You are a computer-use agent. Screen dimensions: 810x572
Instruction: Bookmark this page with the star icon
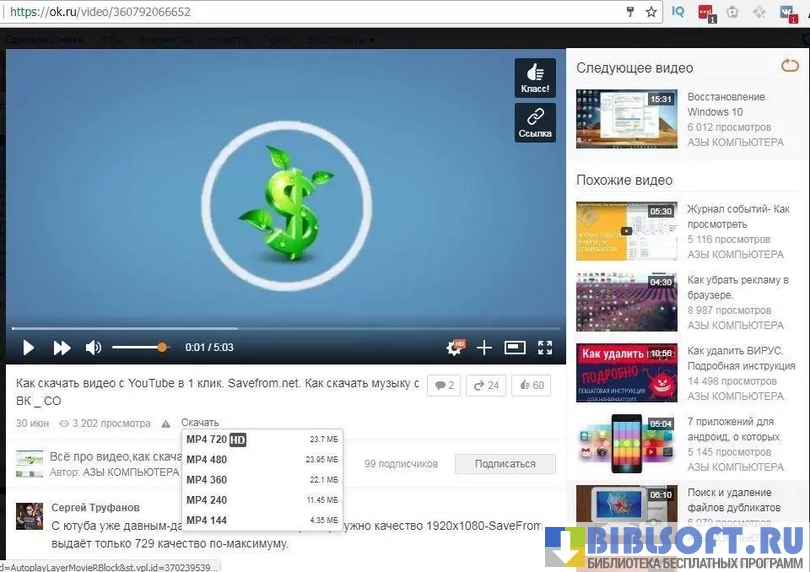pyautogui.click(x=652, y=12)
